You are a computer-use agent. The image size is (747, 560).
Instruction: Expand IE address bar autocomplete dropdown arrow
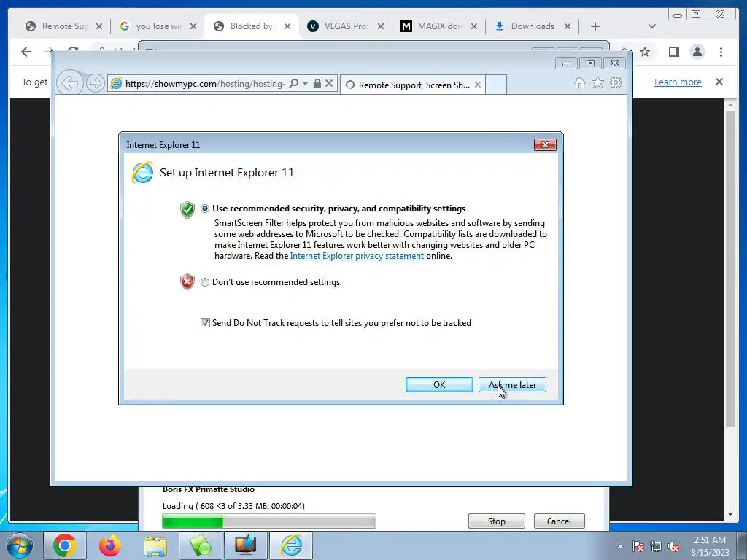[305, 83]
